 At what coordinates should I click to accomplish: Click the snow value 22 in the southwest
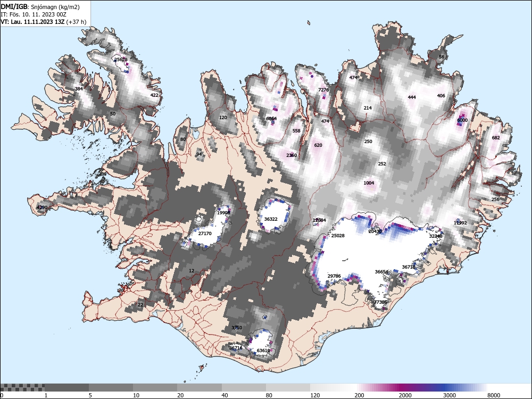140,305
